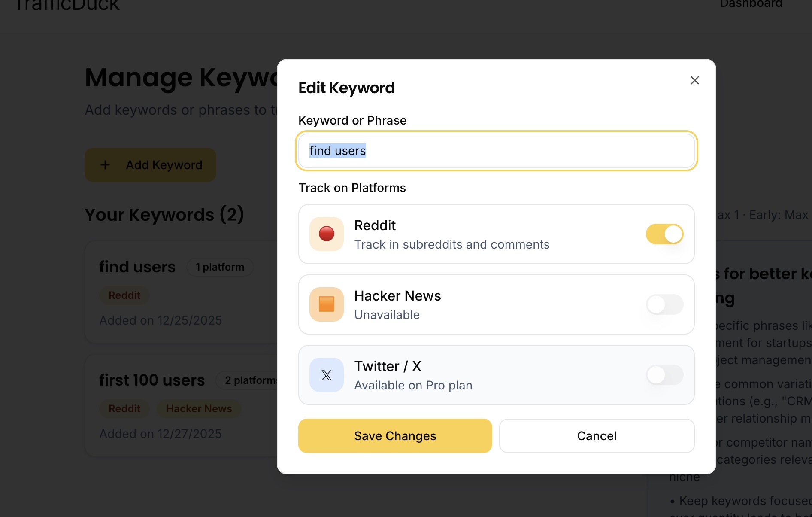Screen dimensions: 812x517
Task: Select the 'first 100 users' keyword title
Action: pyautogui.click(x=152, y=380)
